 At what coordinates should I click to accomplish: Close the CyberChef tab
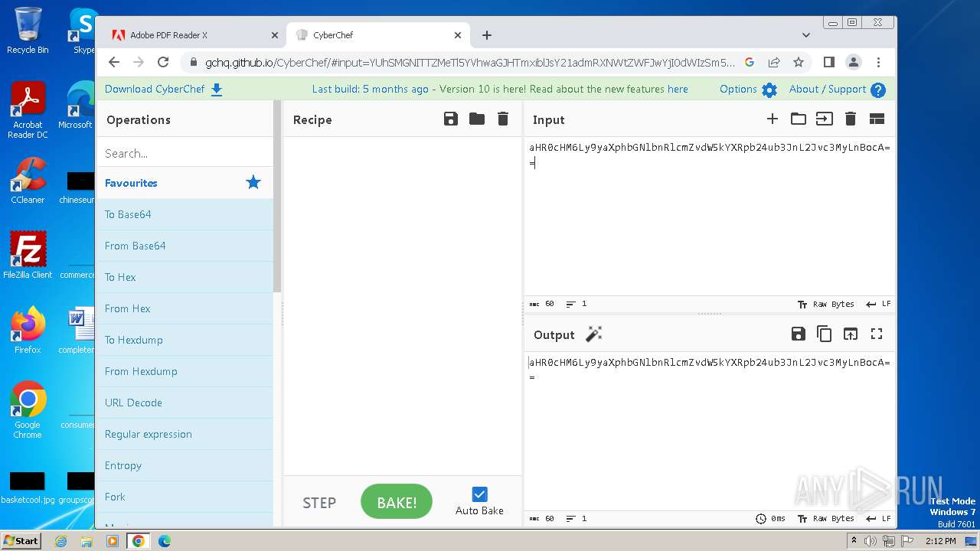click(458, 35)
